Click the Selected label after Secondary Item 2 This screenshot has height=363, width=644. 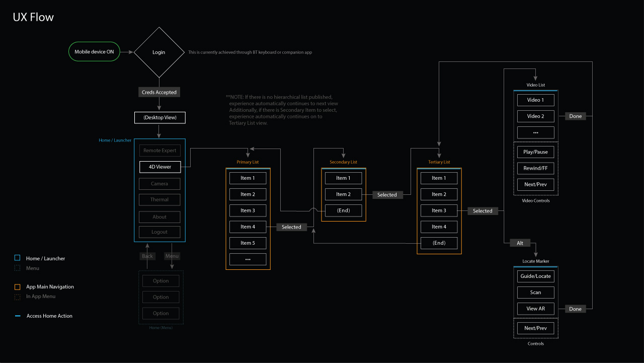coord(387,195)
